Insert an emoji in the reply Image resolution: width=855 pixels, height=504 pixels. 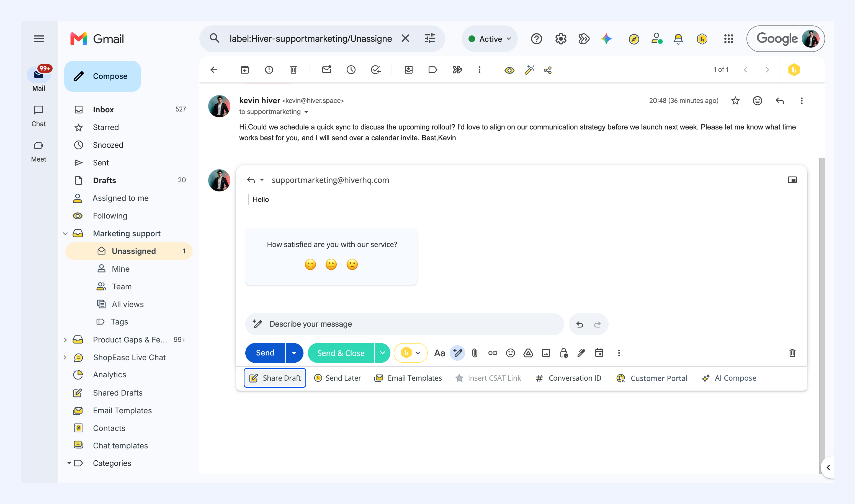point(510,353)
